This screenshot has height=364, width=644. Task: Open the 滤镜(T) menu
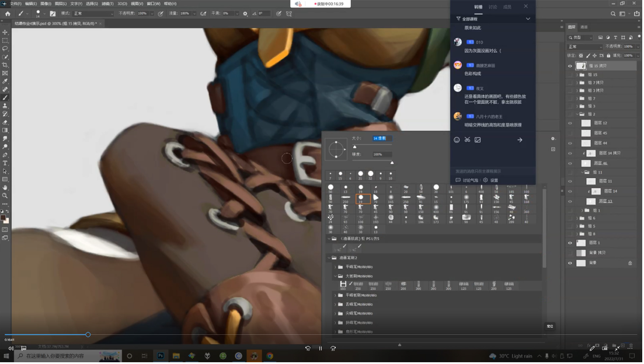[x=107, y=3]
